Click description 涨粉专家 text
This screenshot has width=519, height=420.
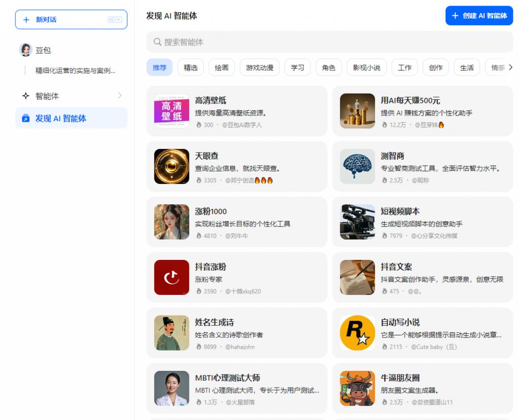(x=208, y=279)
